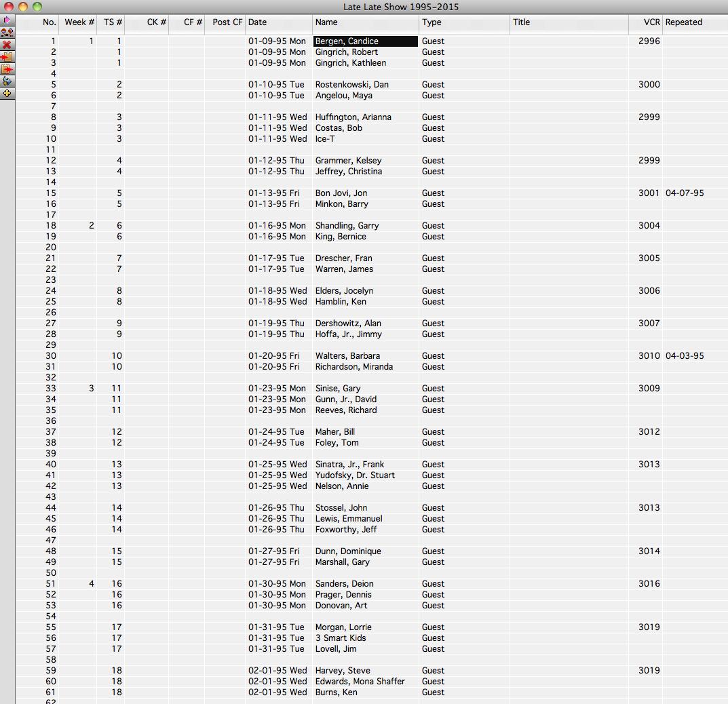Image resolution: width=728 pixels, height=704 pixels.
Task: Click the two faces compare icon
Action: click(x=7, y=33)
